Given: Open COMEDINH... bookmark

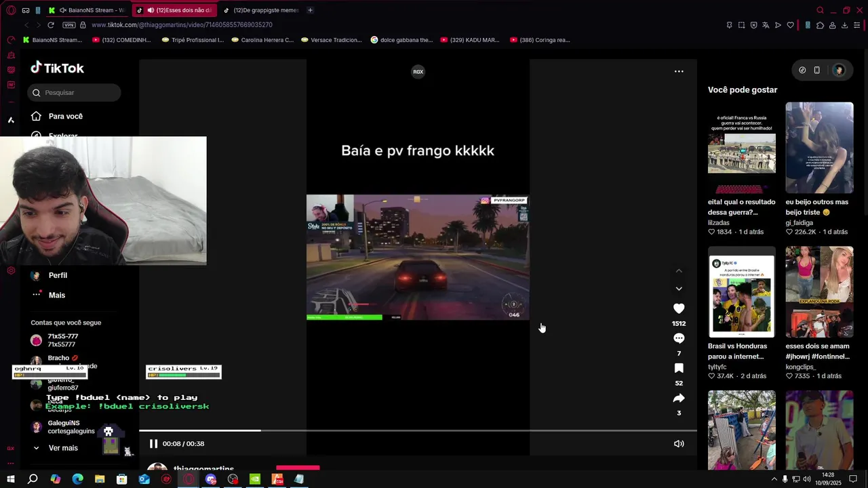Looking at the screenshot, I should coord(123,40).
